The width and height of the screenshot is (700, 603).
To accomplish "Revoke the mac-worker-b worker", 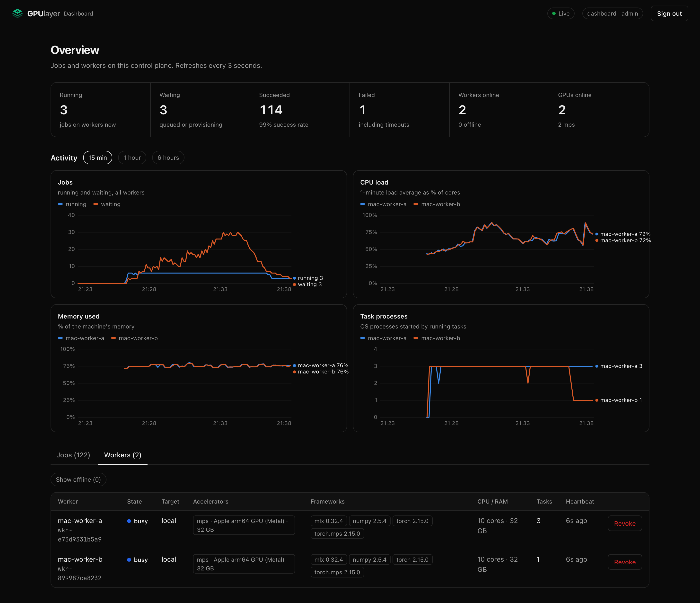I will [625, 562].
